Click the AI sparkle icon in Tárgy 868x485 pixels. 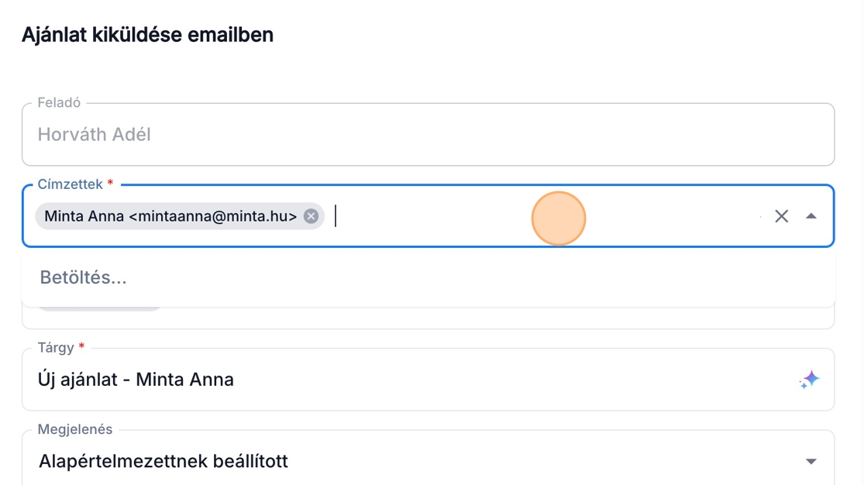pyautogui.click(x=810, y=380)
